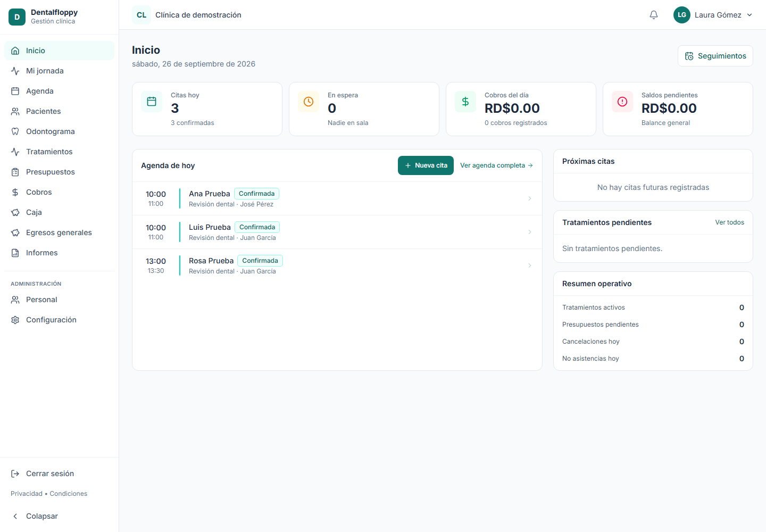
Task: Click the Informes report icon
Action: 15,253
